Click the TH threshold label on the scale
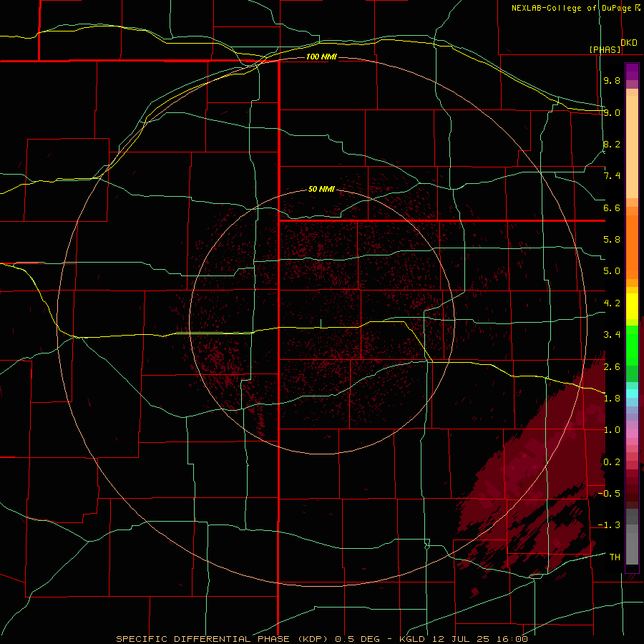This screenshot has width=644, height=644. click(615, 557)
